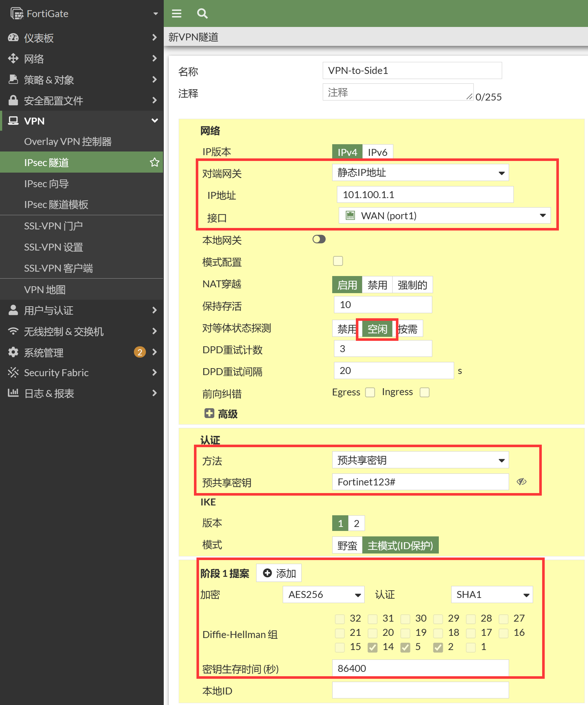Open the 对端网关 static IP dropdown

tap(420, 173)
